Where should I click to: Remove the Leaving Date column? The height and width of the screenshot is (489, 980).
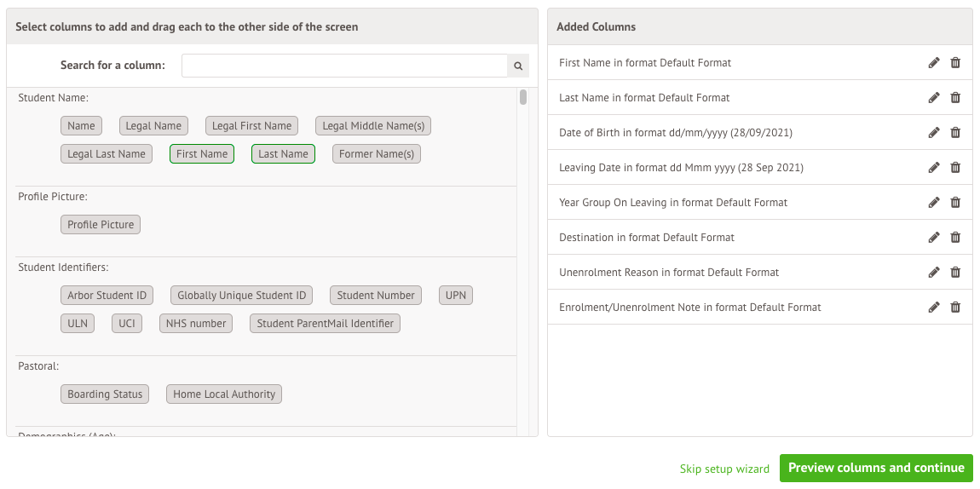(x=955, y=168)
